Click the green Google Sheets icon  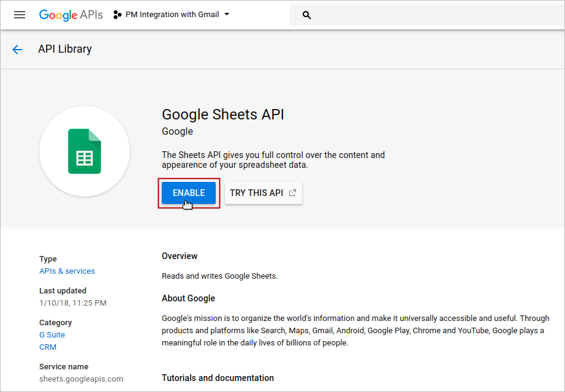pos(85,151)
